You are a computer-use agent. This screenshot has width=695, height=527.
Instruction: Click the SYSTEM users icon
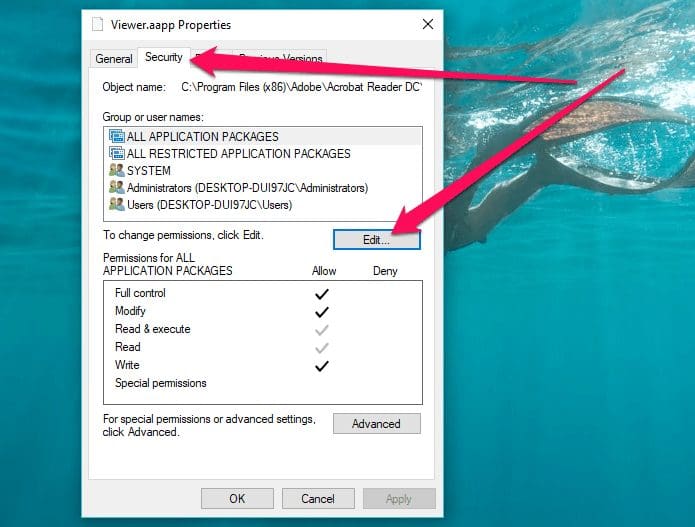(117, 170)
